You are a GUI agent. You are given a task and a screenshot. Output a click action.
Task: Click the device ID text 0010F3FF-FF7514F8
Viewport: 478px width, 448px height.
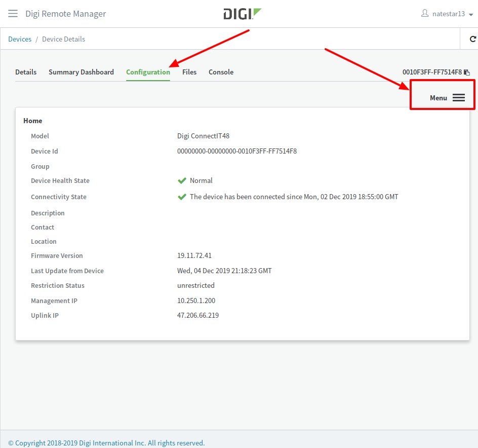[x=432, y=72]
